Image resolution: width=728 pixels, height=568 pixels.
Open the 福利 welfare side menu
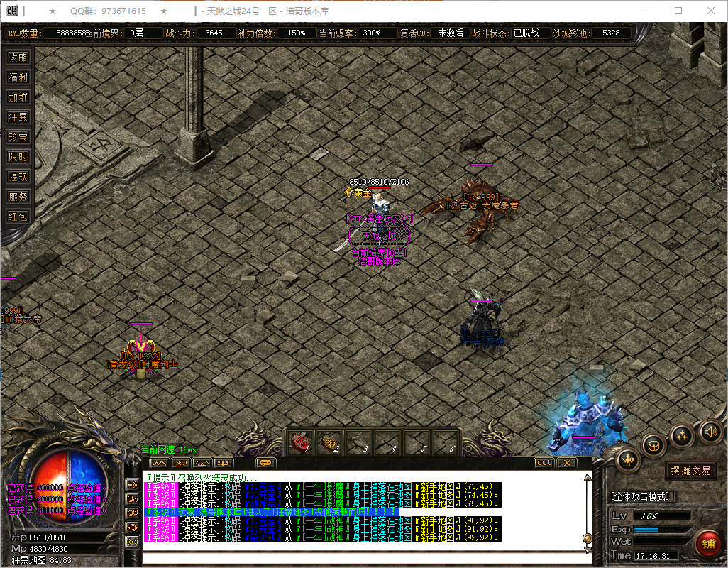click(x=18, y=77)
